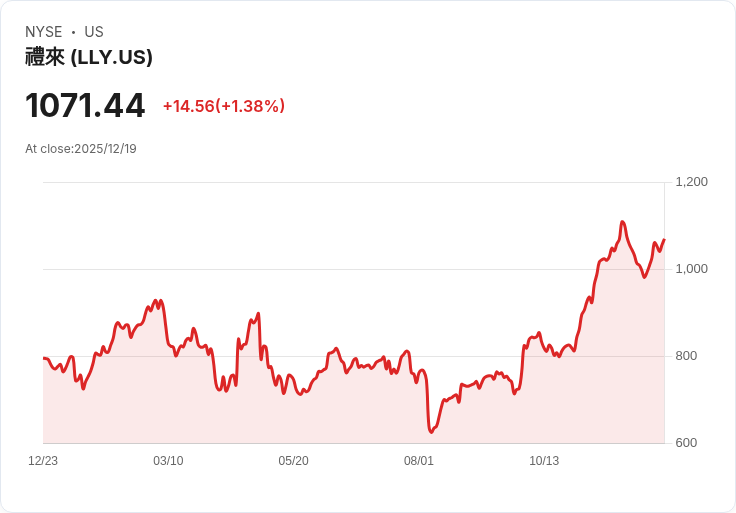Image resolution: width=736 pixels, height=513 pixels.
Task: Click the 1071.44 closing price
Action: click(x=85, y=106)
